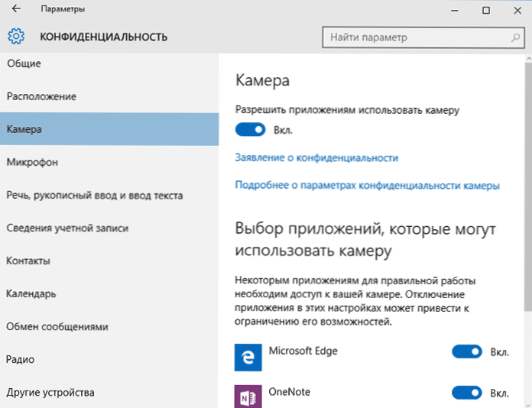Click the Microsoft Edge app icon
This screenshot has height=408, width=532.
[x=248, y=358]
